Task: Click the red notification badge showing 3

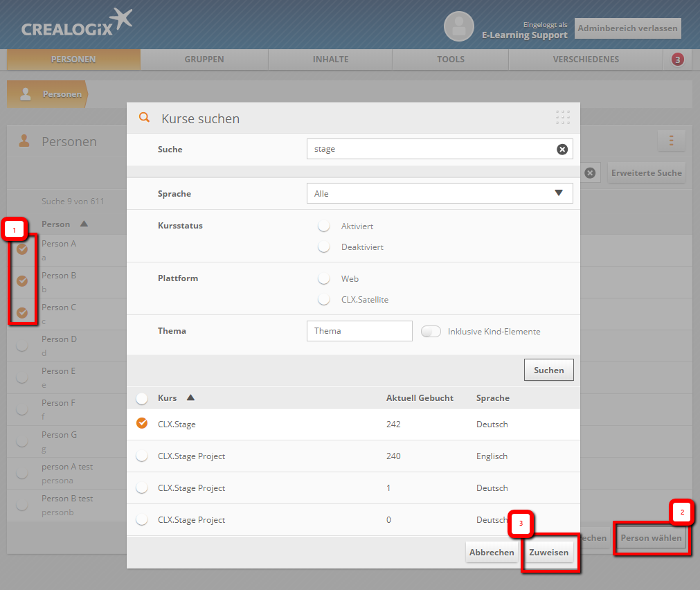Action: [x=677, y=60]
